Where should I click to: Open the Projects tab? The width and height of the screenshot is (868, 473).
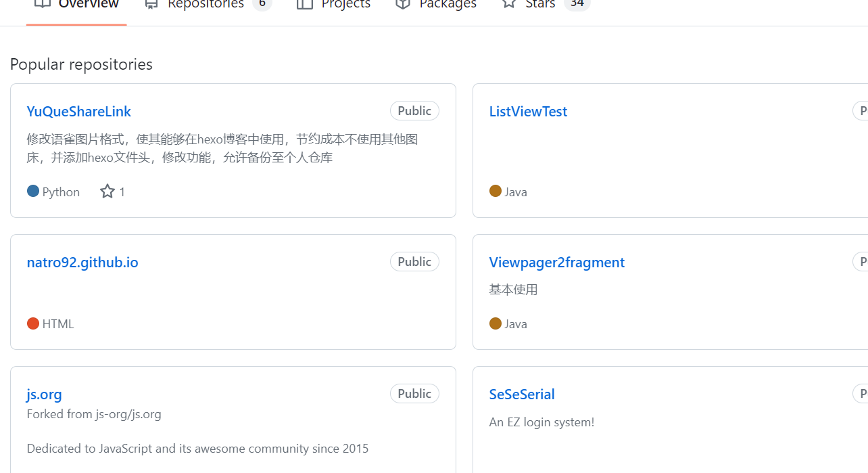[334, 5]
